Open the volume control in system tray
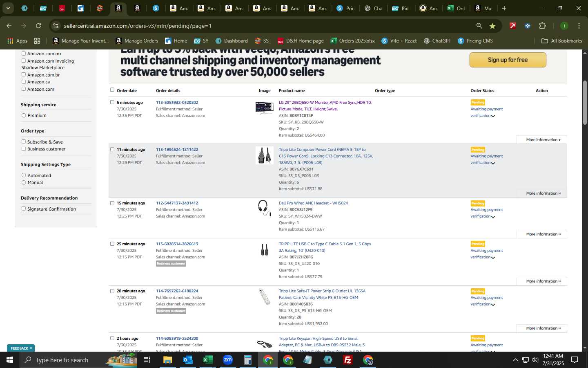 click(x=535, y=360)
